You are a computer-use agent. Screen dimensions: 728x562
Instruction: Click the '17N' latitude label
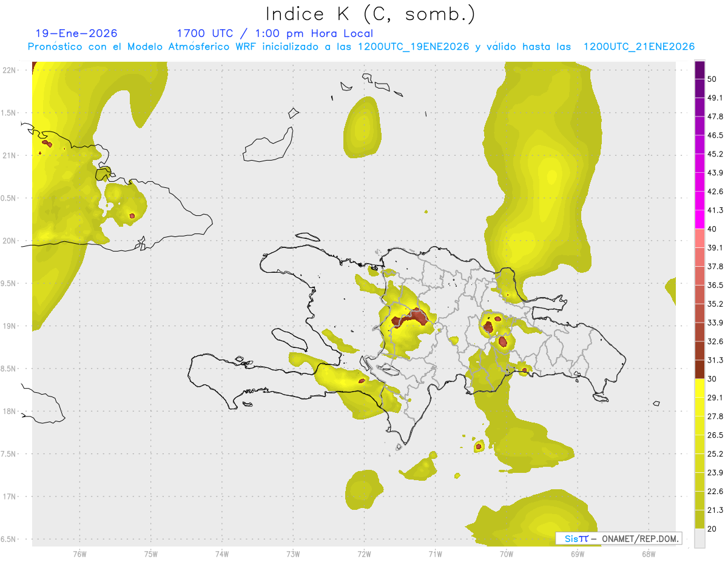coord(9,497)
